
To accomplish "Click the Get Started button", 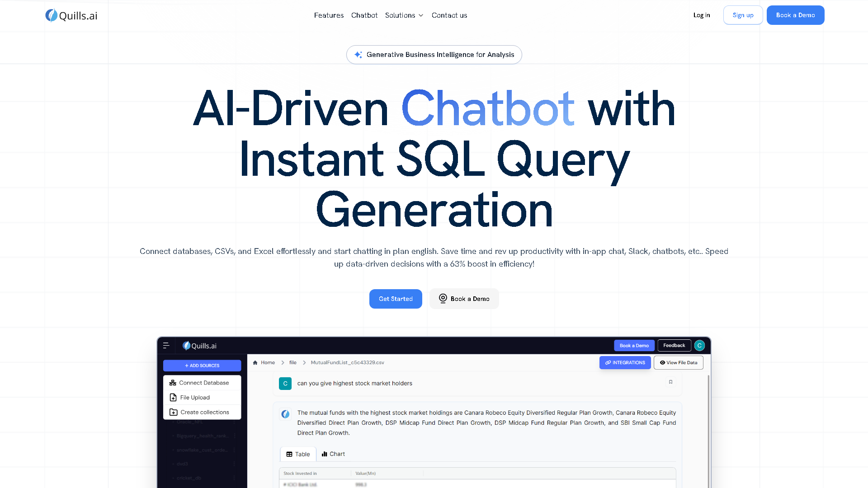I will click(x=396, y=299).
